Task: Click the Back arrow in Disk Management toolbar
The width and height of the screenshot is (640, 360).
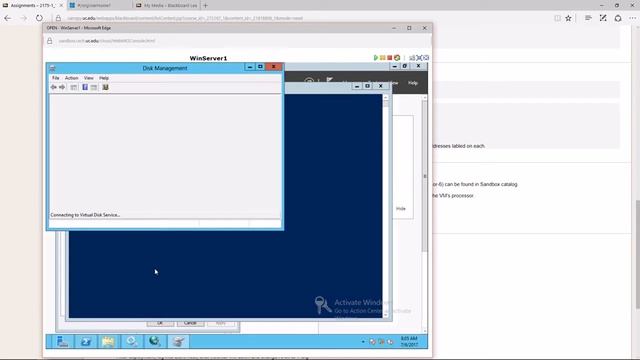Action: [53, 87]
